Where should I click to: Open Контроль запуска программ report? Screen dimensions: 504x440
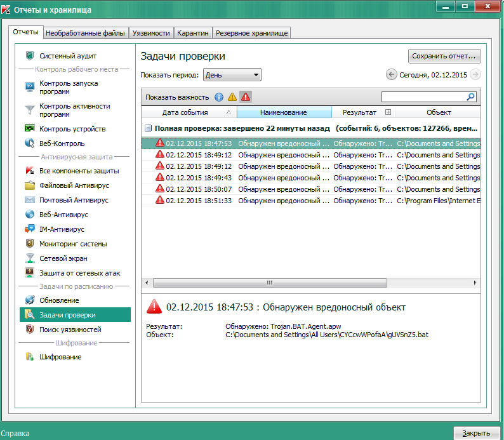(69, 88)
